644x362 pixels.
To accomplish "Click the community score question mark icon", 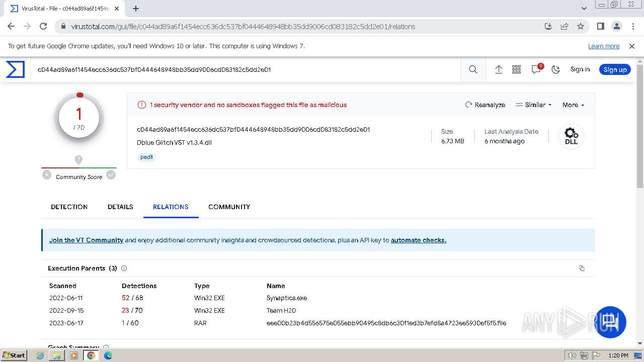I will pos(78,160).
